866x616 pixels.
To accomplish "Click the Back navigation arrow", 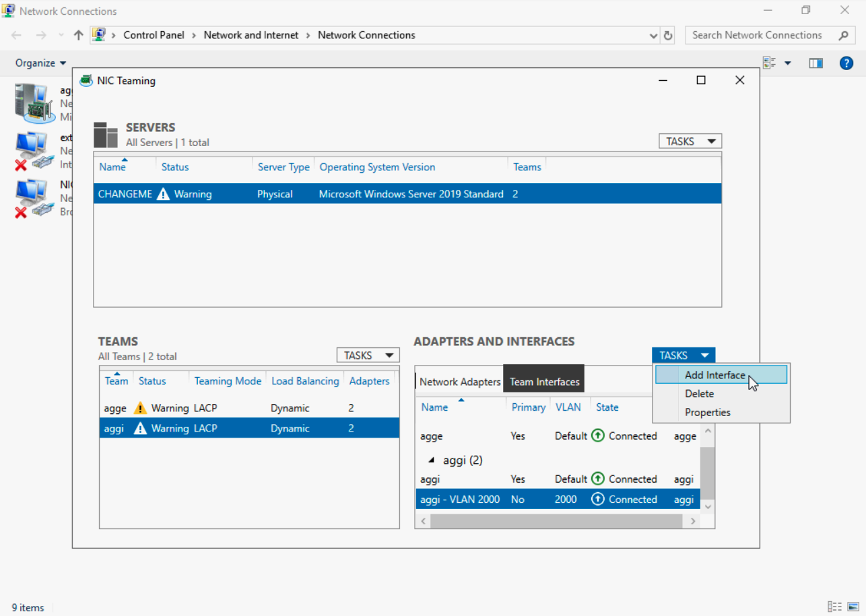I will pos(17,35).
